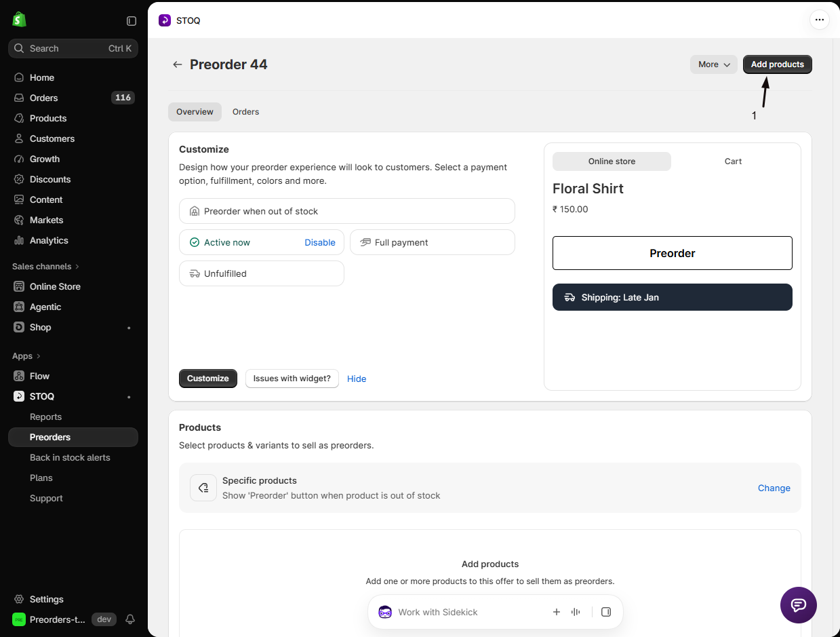Screen dimensions: 840x637
Task: Go back using the arrow beside Preorder 44
Action: click(x=178, y=64)
